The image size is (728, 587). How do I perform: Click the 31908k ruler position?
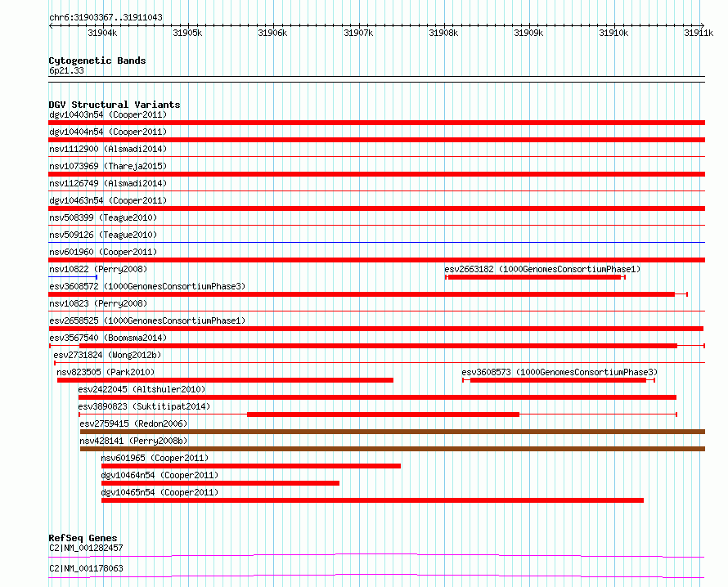[x=443, y=33]
